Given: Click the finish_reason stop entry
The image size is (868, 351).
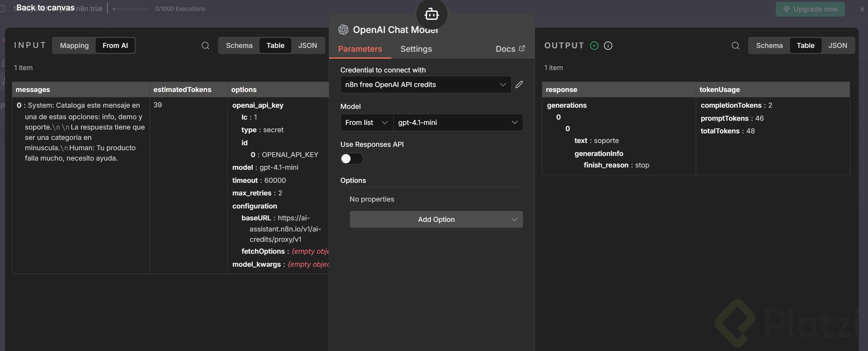Looking at the screenshot, I should 616,165.
